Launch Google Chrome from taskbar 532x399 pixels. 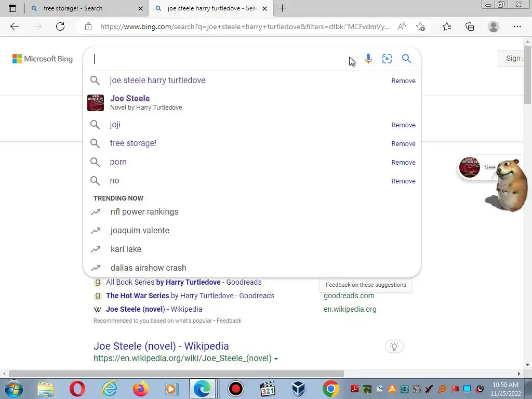coord(331,389)
